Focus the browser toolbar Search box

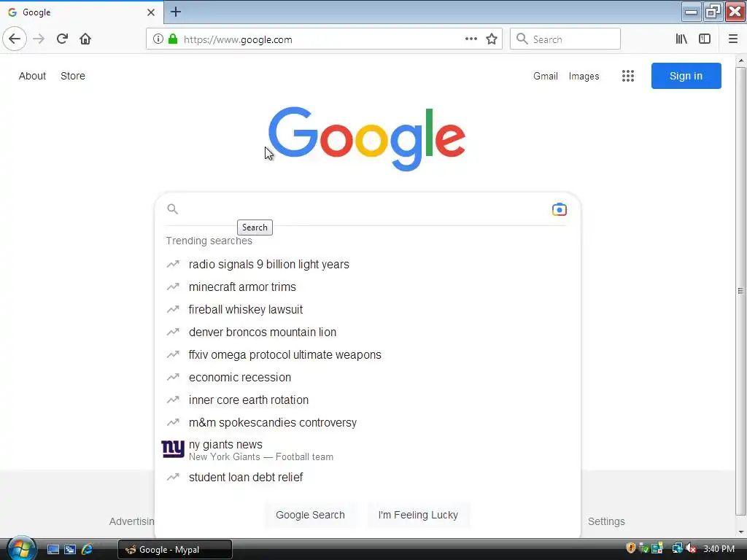click(x=565, y=39)
